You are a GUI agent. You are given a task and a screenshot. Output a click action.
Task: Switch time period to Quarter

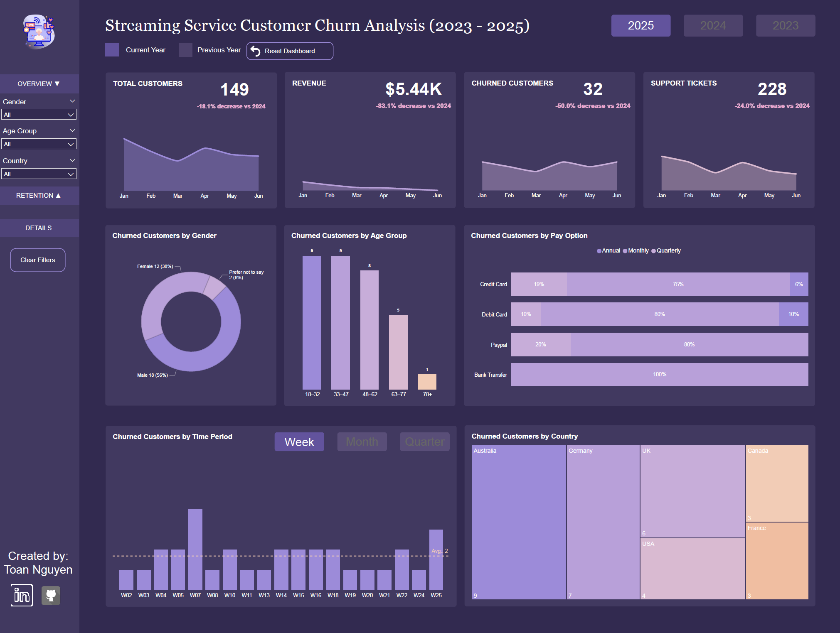[x=424, y=442]
